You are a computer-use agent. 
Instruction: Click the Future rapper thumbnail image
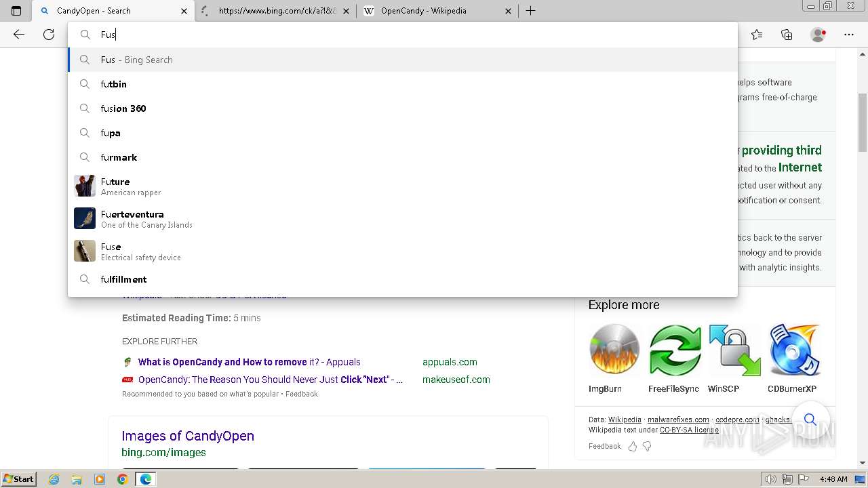pyautogui.click(x=85, y=186)
